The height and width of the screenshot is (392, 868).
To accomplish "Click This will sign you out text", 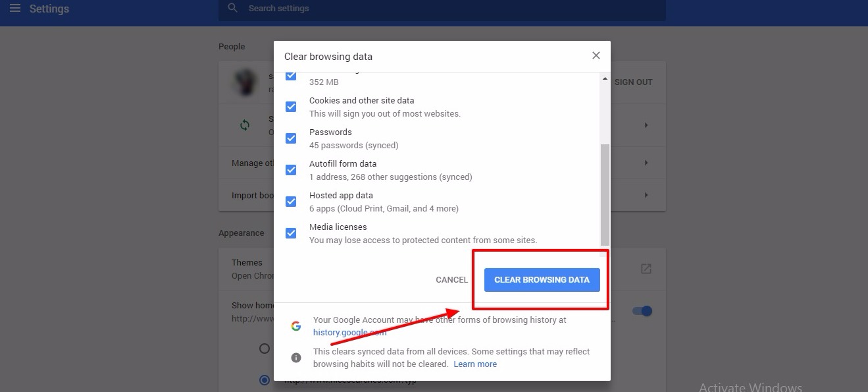I will 385,114.
